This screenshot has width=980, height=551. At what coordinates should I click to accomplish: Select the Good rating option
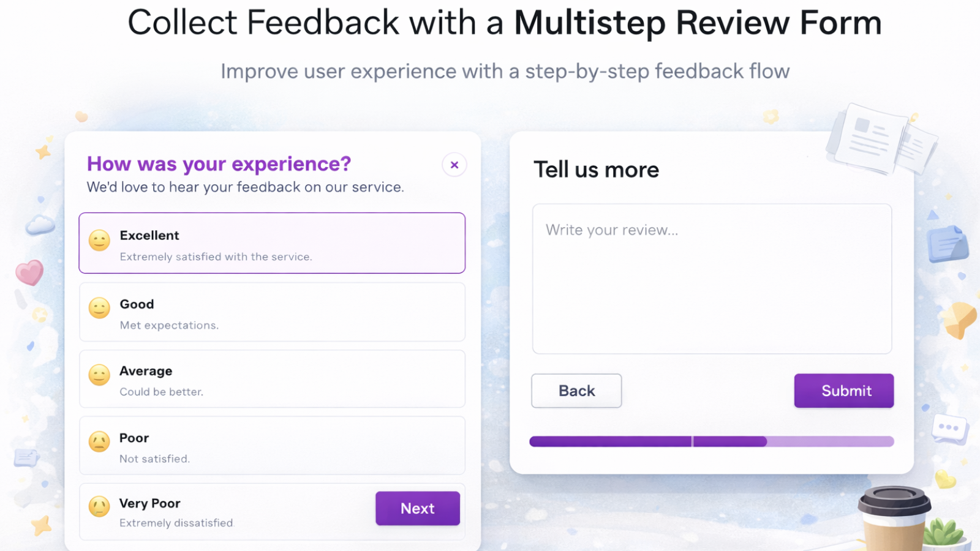click(272, 312)
